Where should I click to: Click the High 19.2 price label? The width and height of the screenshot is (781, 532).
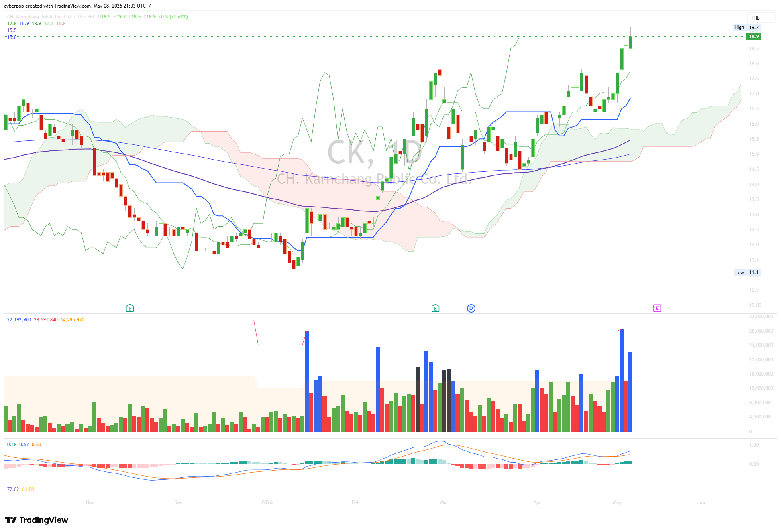(x=747, y=28)
